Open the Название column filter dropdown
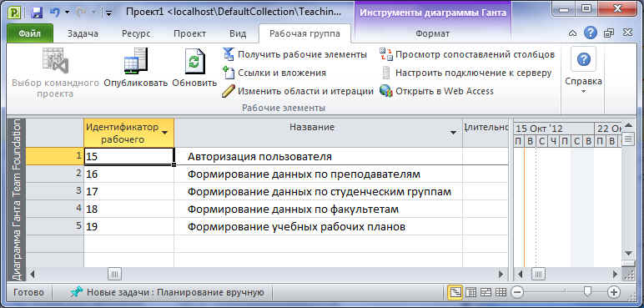 [x=453, y=133]
